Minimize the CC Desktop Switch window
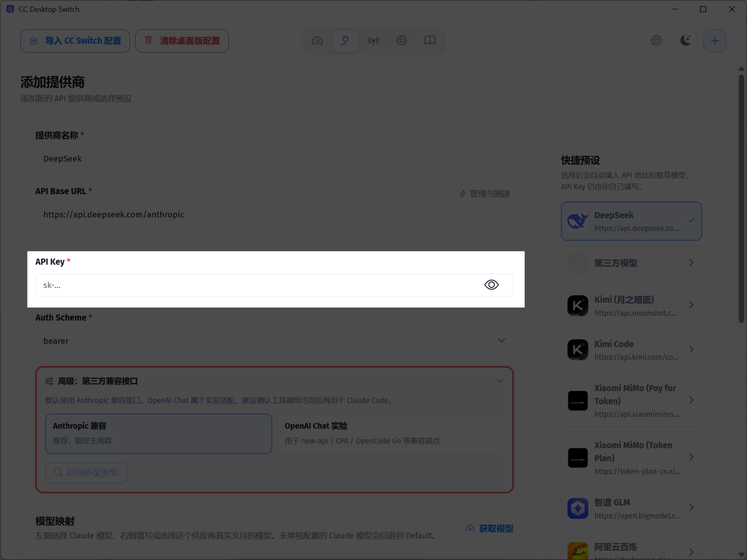The height and width of the screenshot is (560, 747). pyautogui.click(x=675, y=9)
